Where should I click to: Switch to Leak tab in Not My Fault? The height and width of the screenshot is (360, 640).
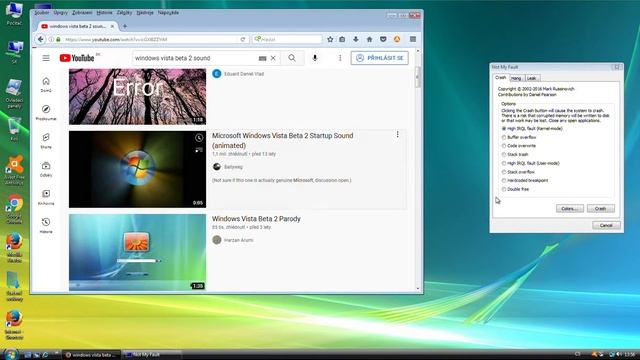pos(532,78)
